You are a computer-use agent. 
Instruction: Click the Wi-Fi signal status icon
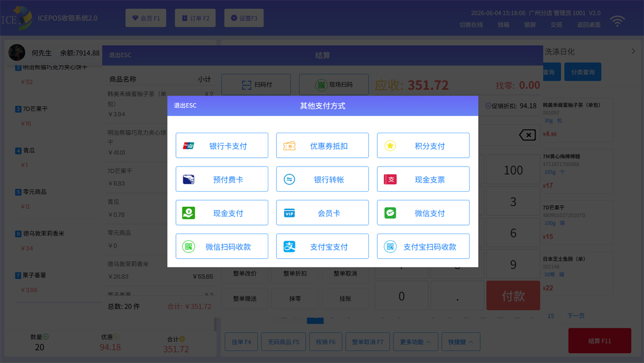click(x=618, y=21)
